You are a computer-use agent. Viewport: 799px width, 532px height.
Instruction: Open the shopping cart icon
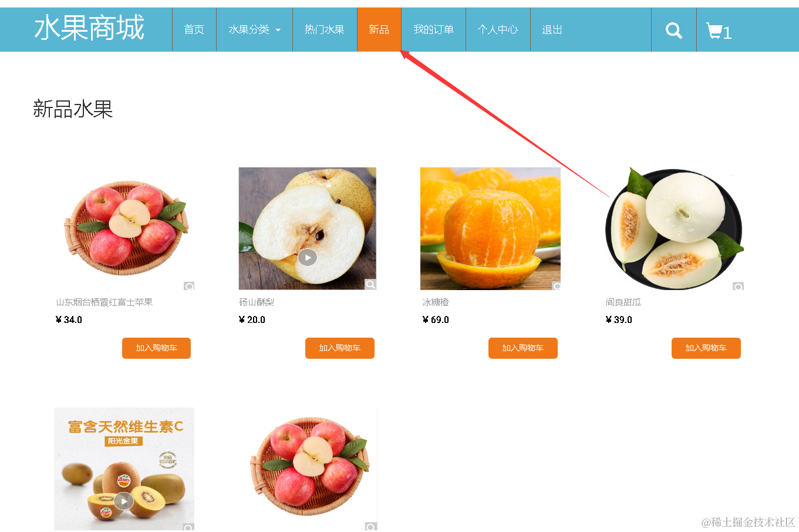tap(714, 31)
